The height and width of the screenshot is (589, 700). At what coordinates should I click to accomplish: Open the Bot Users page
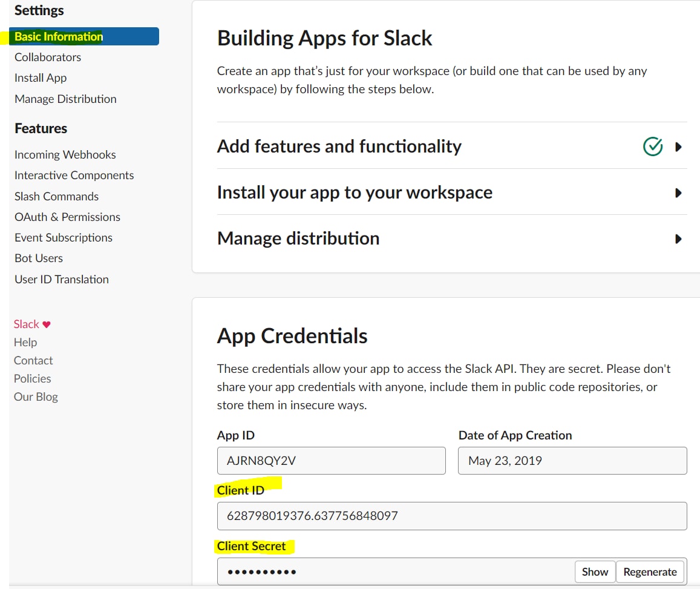pyautogui.click(x=39, y=258)
